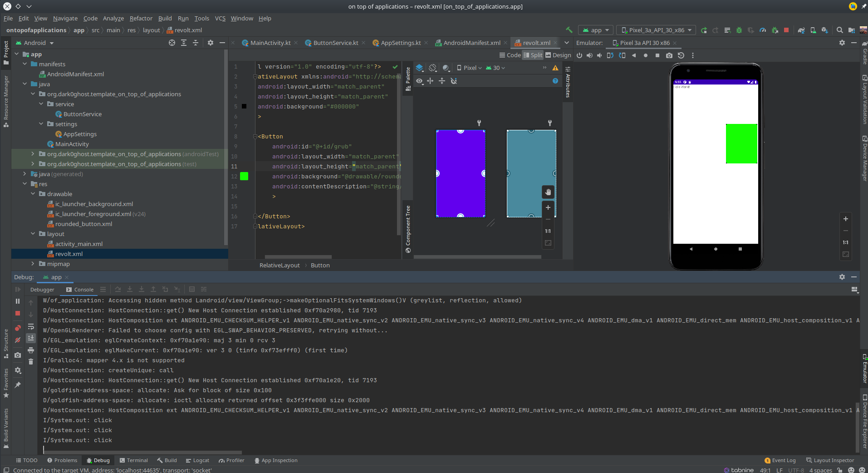This screenshot has width=868, height=473.
Task: Click the Orientation for Preview icon
Action: (x=433, y=68)
